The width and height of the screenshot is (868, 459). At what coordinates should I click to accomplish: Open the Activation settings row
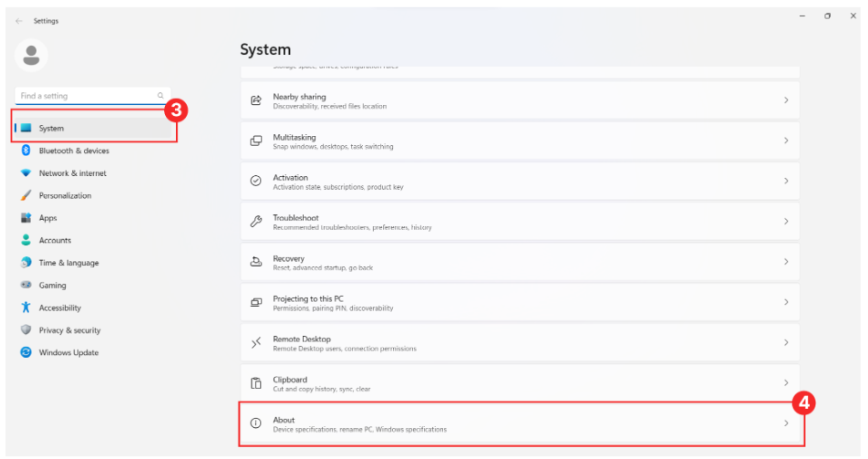pos(520,181)
